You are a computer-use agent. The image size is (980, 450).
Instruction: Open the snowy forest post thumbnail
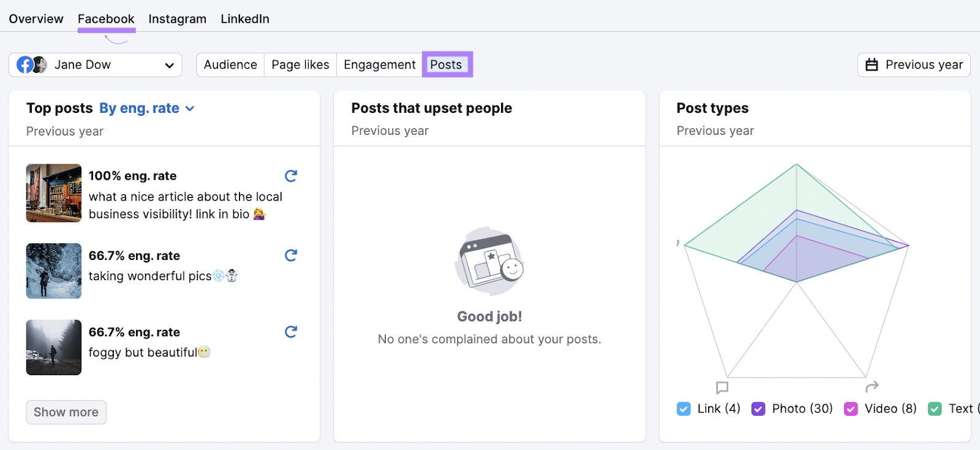pyautogui.click(x=54, y=271)
